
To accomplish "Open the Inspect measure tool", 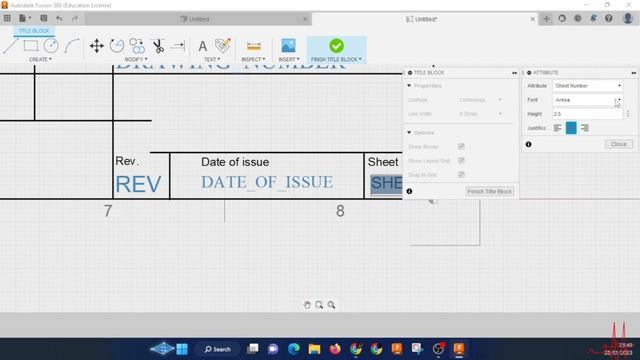I will (253, 46).
